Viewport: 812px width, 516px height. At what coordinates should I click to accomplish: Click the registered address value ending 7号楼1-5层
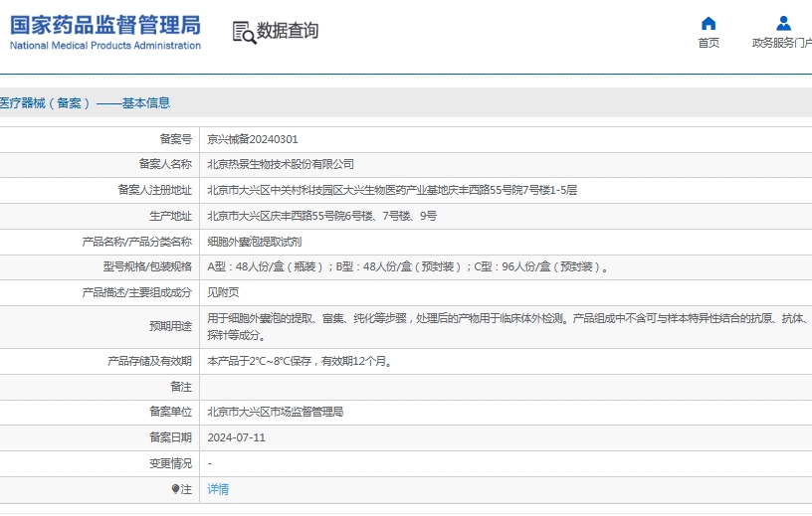[392, 190]
